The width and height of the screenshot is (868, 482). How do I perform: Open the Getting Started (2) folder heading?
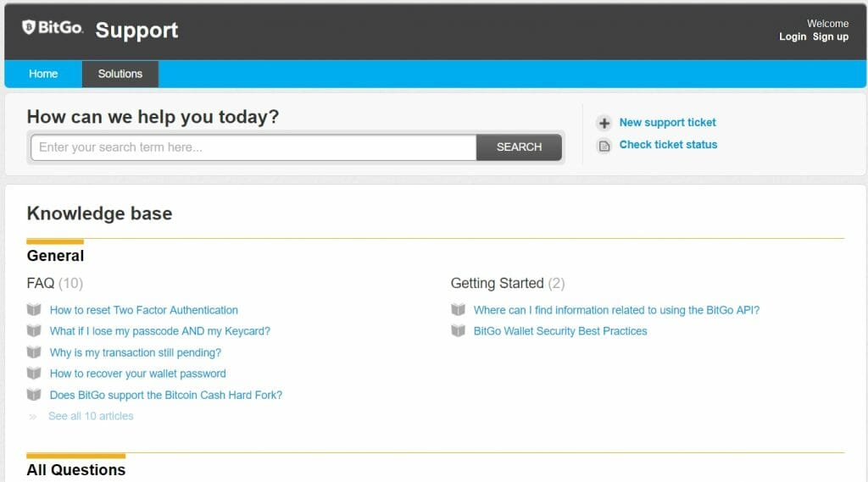(508, 283)
